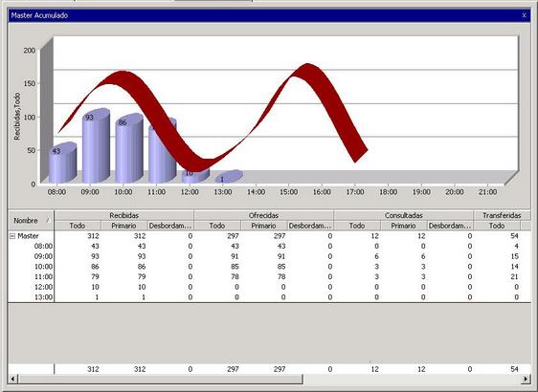Screen dimensions: 538x392
Task: Click Ofrecidas Primario value 85 in 10:00 row
Action: [281, 267]
